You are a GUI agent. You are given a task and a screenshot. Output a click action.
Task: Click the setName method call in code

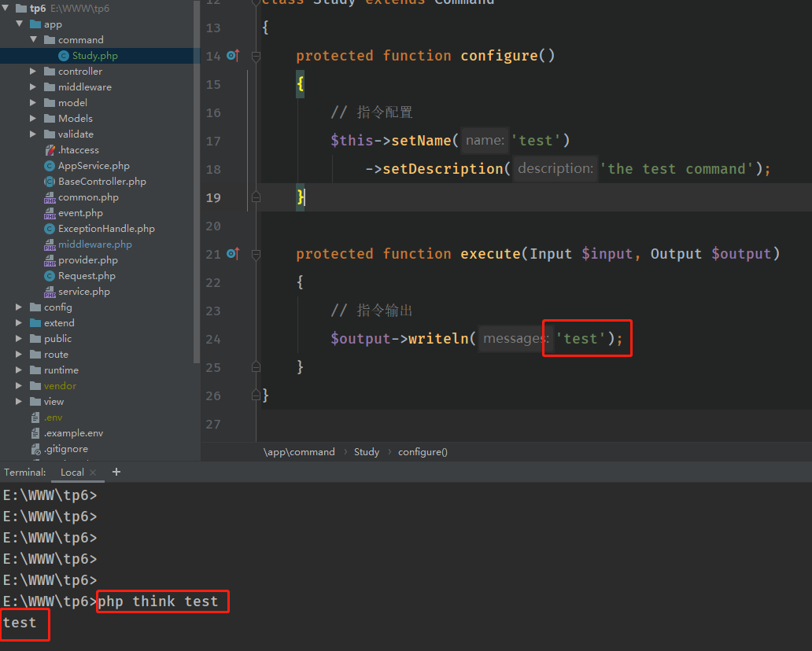[421, 140]
